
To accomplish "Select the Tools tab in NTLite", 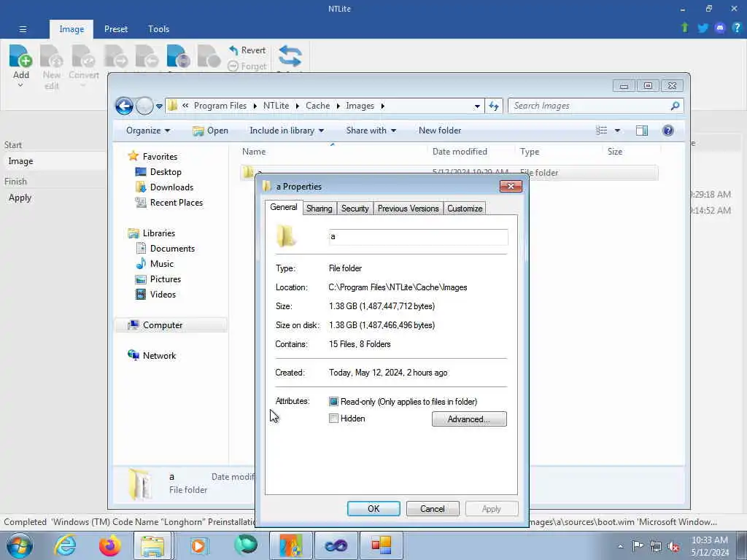I will (x=158, y=29).
